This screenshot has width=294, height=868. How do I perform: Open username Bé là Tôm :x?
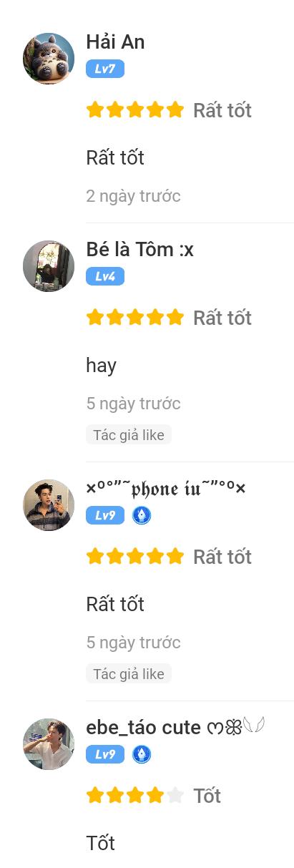pyautogui.click(x=140, y=249)
